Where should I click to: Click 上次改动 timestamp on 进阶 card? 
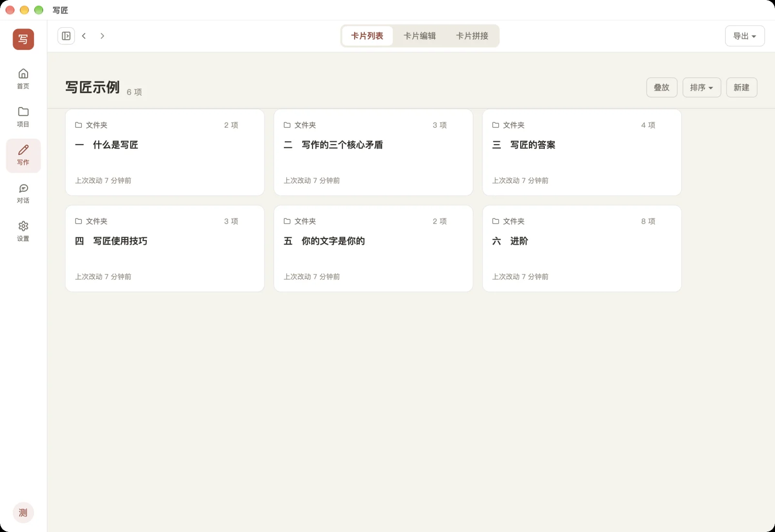[520, 277]
